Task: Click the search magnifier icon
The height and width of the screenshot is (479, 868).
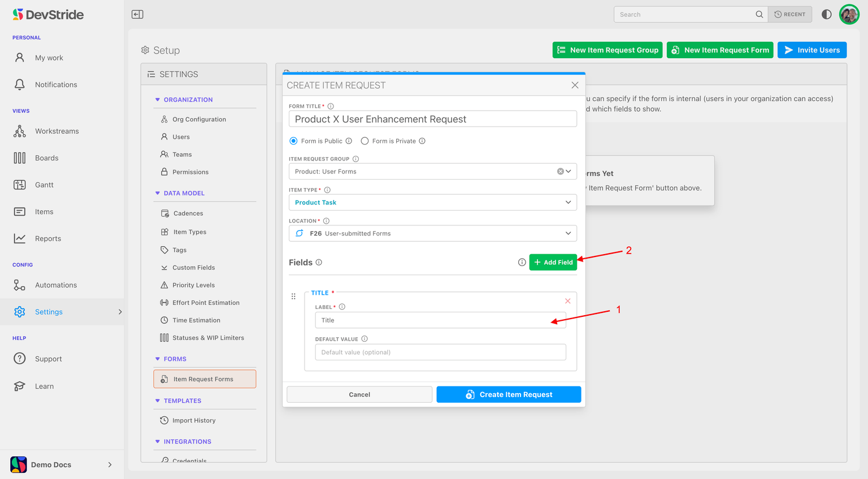Action: (x=759, y=14)
